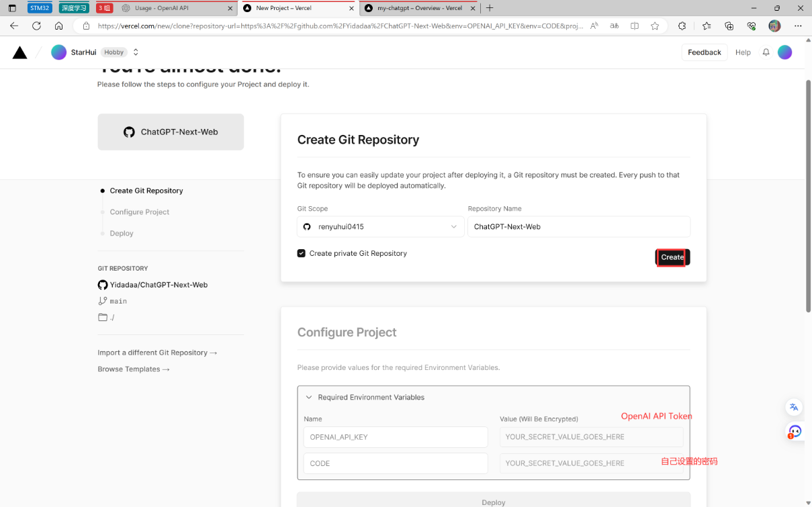812x507 pixels.
Task: Click the GitHub icon beside Yidadaa/ChatGPT-Next-Web
Action: pos(103,285)
